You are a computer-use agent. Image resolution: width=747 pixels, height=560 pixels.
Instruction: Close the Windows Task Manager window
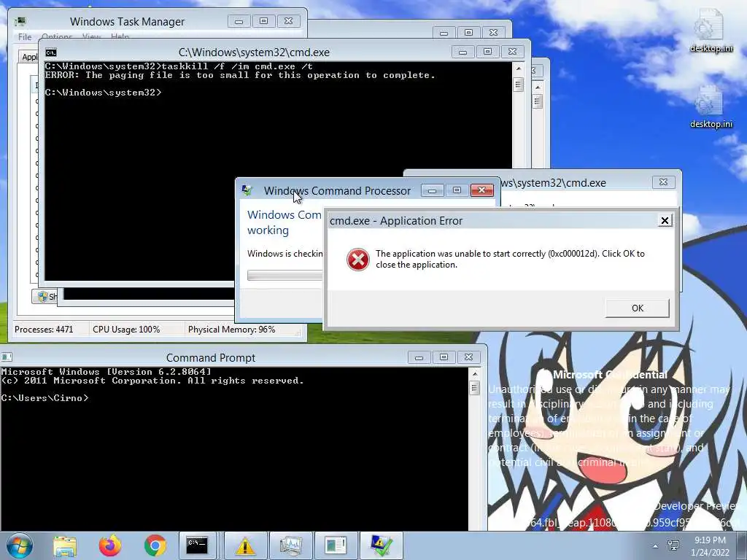tap(288, 21)
